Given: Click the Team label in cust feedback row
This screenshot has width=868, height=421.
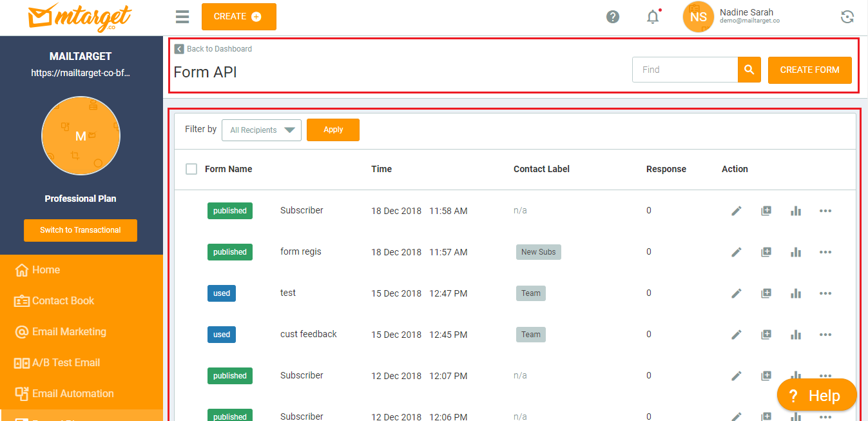Looking at the screenshot, I should coord(531,335).
